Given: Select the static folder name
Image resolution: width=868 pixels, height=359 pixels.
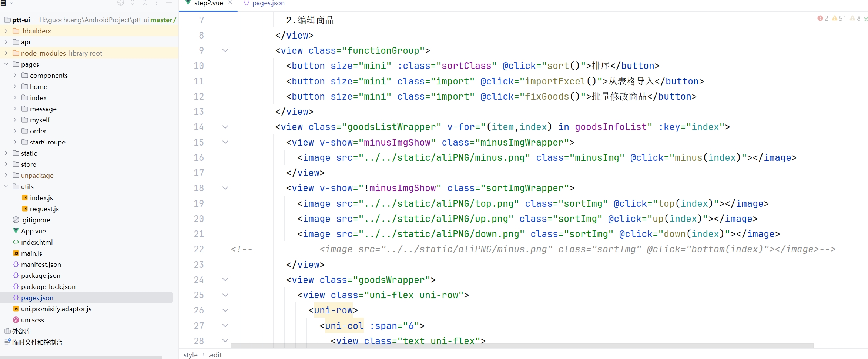Looking at the screenshot, I should (x=29, y=153).
